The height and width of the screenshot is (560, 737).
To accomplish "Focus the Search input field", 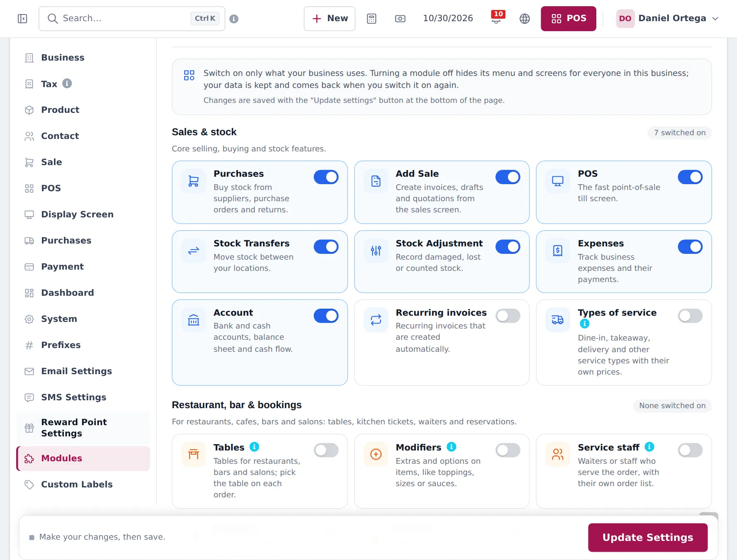I will pyautogui.click(x=132, y=19).
